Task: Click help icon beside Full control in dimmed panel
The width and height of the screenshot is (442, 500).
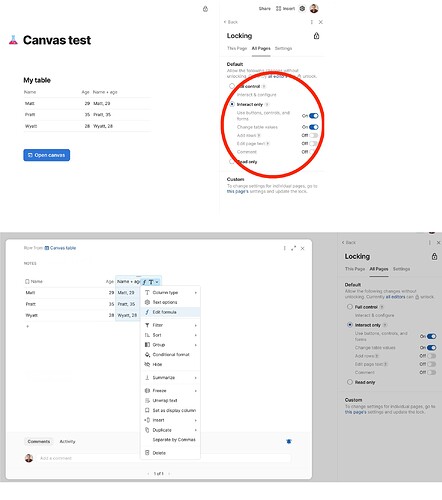Action: click(x=382, y=307)
